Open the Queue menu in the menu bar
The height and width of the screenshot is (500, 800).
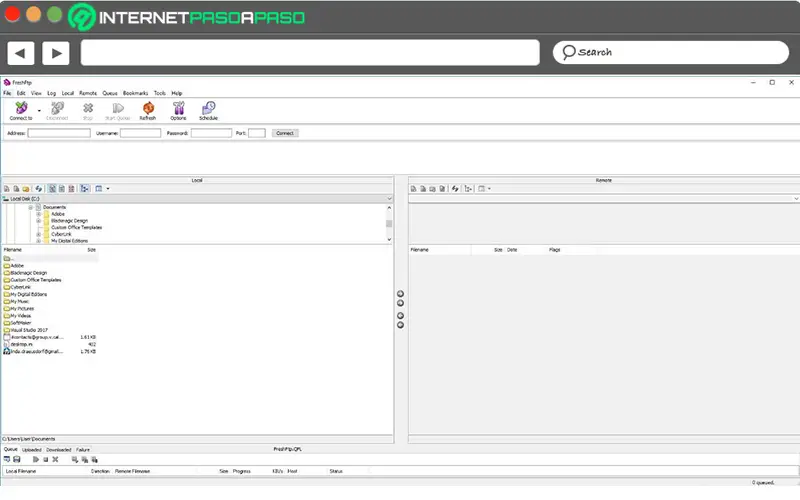coord(110,93)
